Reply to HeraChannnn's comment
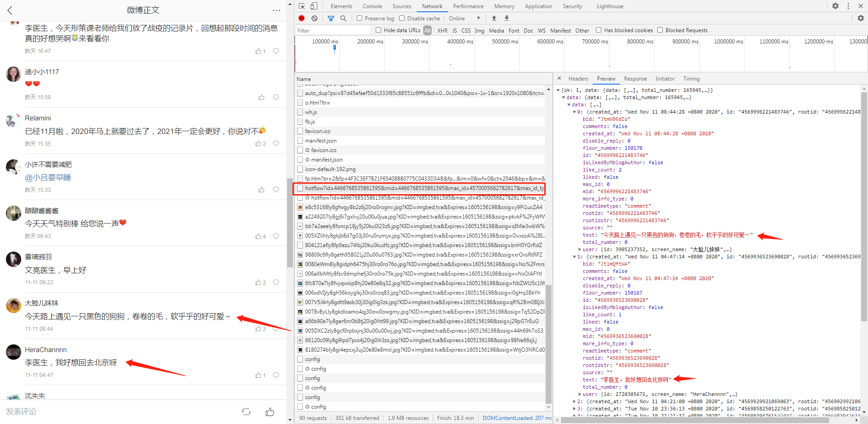 pos(276,375)
